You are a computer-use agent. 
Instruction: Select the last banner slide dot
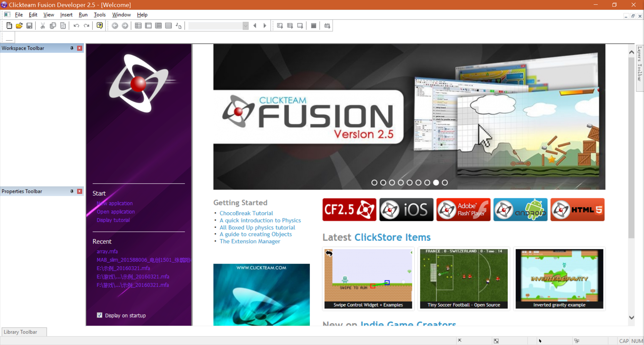click(x=445, y=183)
